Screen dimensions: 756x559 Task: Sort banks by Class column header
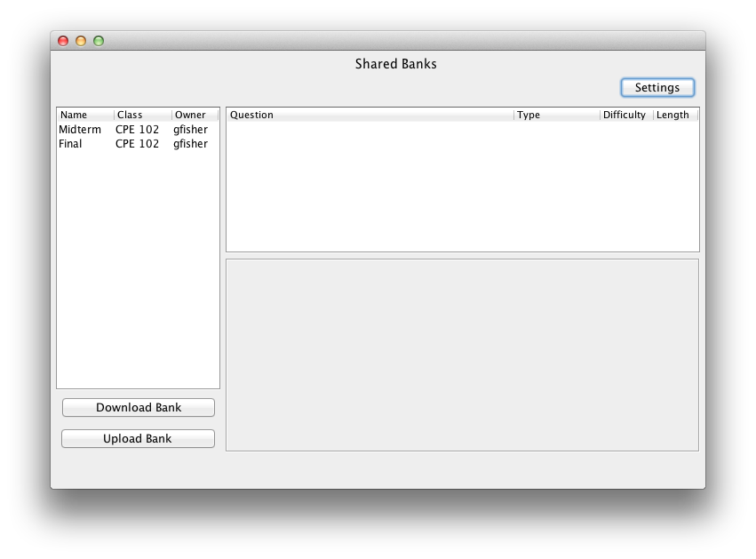(141, 115)
